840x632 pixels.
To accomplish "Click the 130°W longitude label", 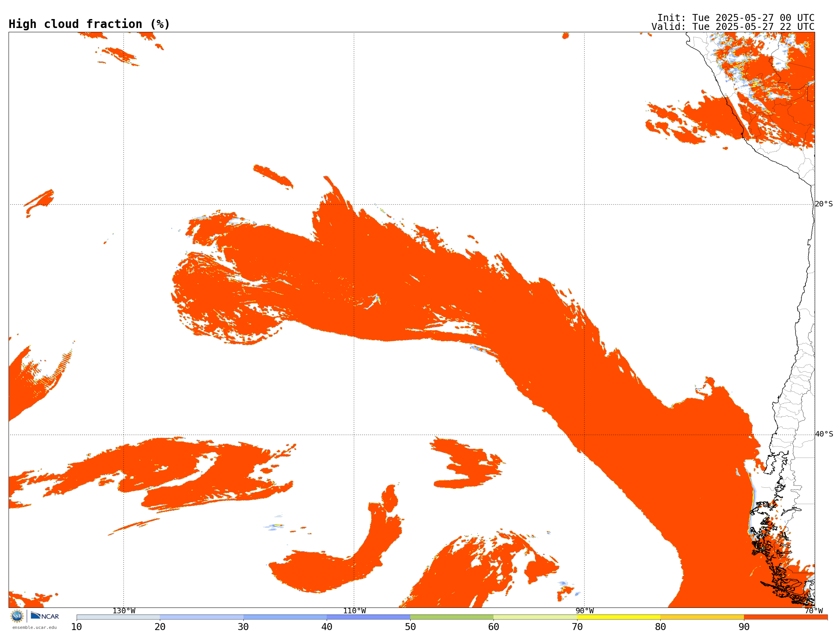I will 124,611.
